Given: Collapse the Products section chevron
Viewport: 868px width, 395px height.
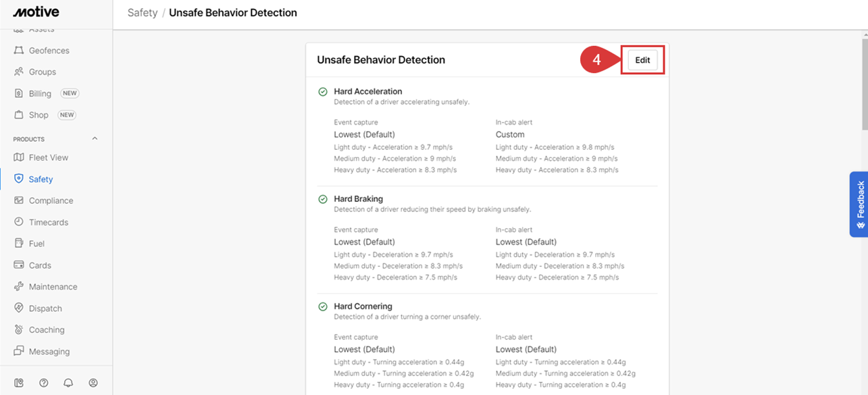Looking at the screenshot, I should coord(95,138).
